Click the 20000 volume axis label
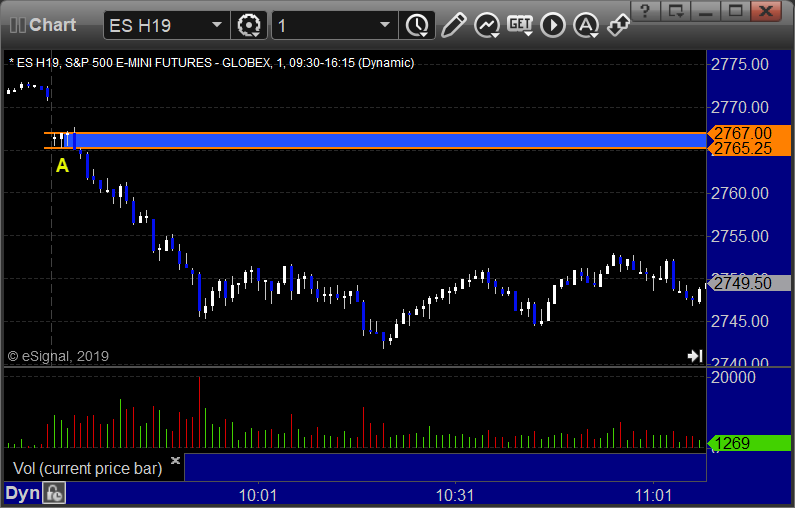 [x=733, y=377]
